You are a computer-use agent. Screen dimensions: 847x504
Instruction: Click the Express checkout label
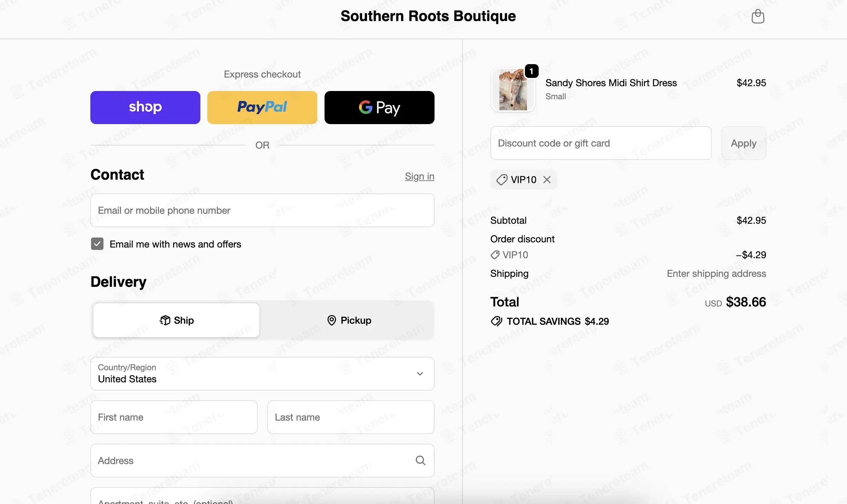[262, 74]
